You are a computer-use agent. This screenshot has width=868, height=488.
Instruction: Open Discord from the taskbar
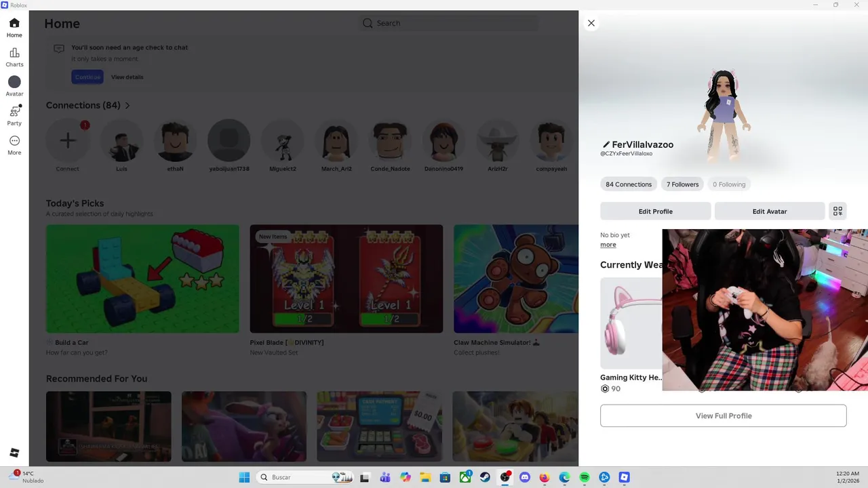point(524,477)
